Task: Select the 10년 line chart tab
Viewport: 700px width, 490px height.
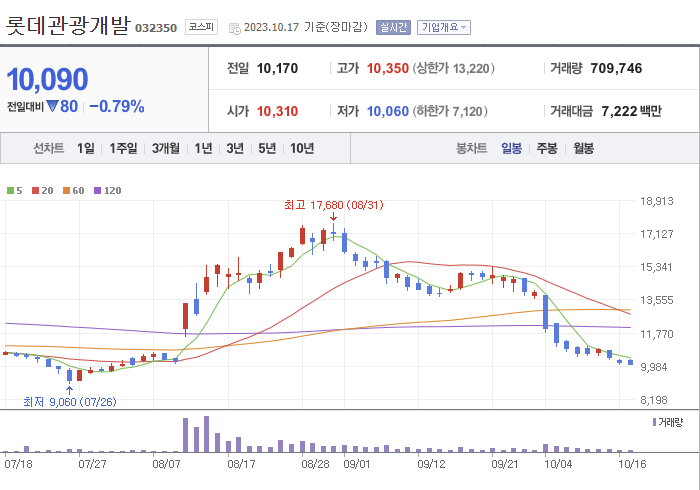Action: coord(302,148)
